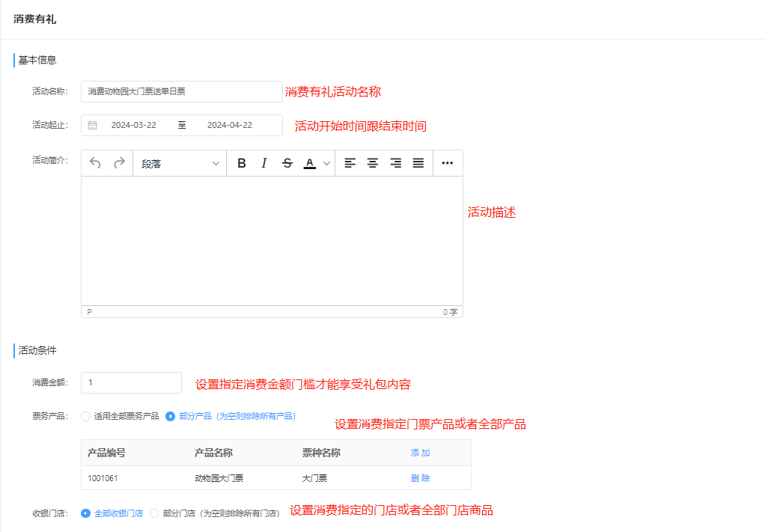The height and width of the screenshot is (532, 765).
Task: Click 删除 link for 动物园大门票 row
Action: click(420, 478)
